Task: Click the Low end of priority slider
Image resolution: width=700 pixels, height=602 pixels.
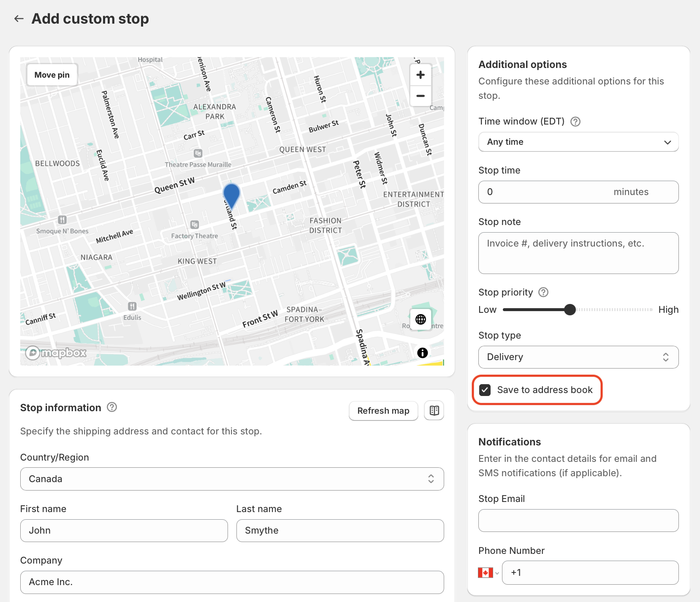Action: click(487, 309)
